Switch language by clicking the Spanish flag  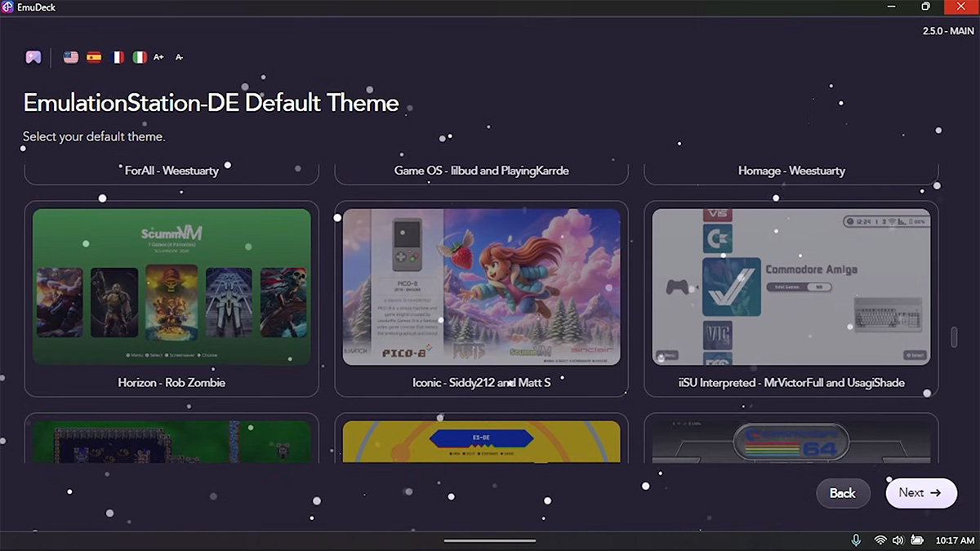click(x=93, y=56)
